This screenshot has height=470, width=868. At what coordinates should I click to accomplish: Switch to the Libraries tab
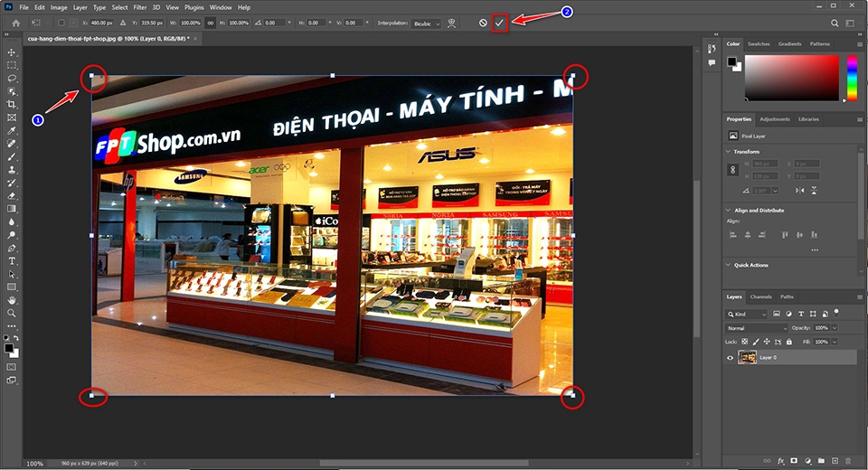pos(808,119)
